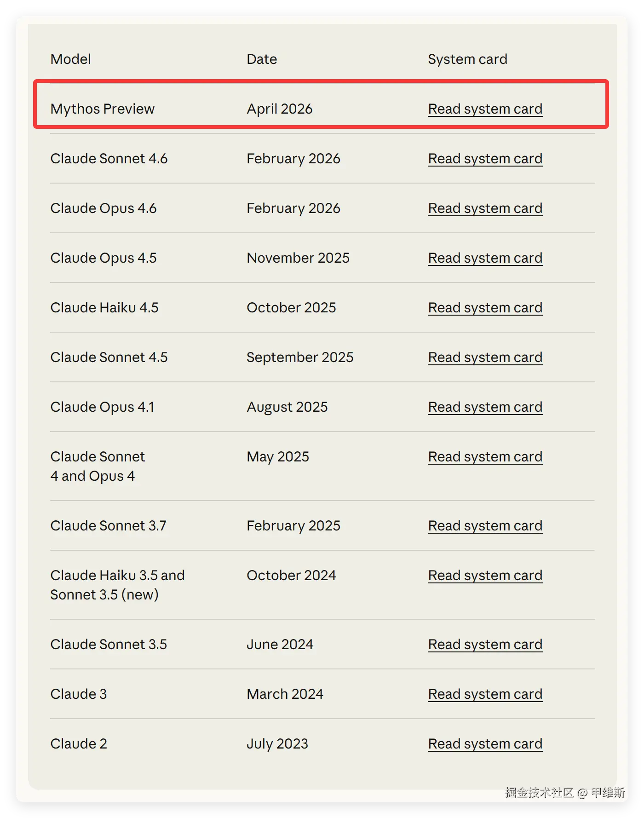Read system card for Claude Opus 4.1
This screenshot has height=818, width=644.
(x=485, y=407)
